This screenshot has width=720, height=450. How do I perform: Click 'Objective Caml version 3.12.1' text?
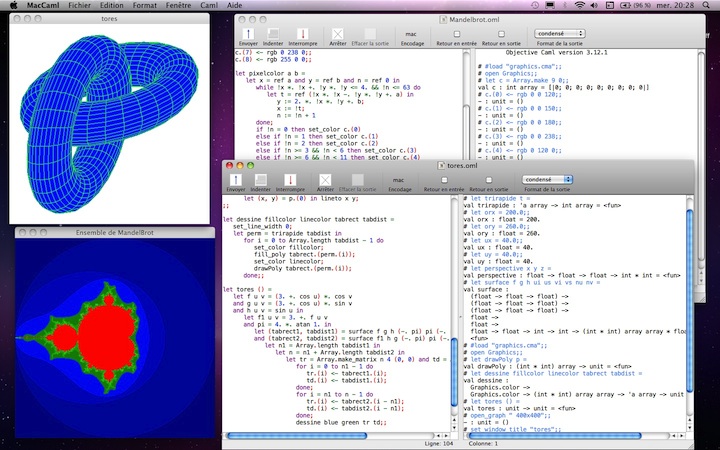tap(557, 52)
